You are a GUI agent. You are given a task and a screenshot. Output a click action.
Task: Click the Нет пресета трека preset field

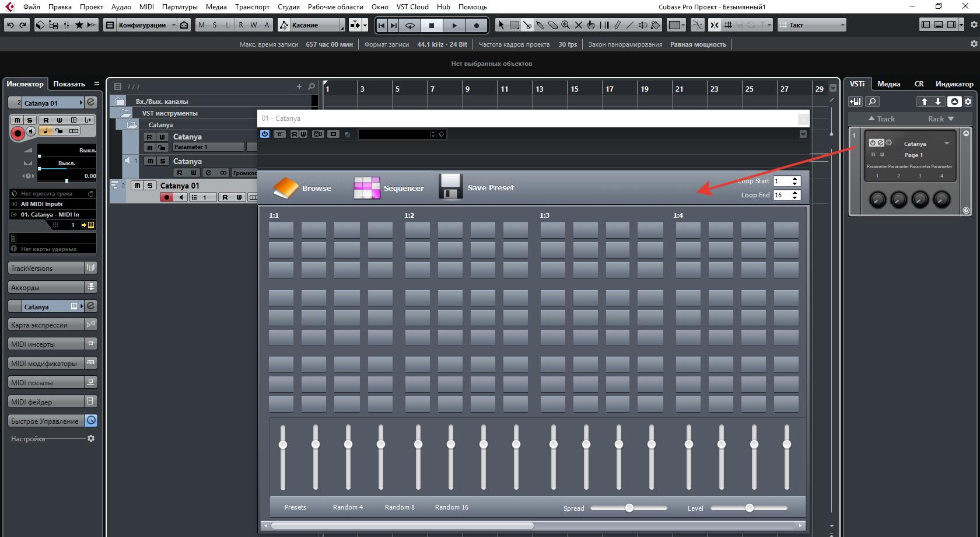pyautogui.click(x=52, y=193)
